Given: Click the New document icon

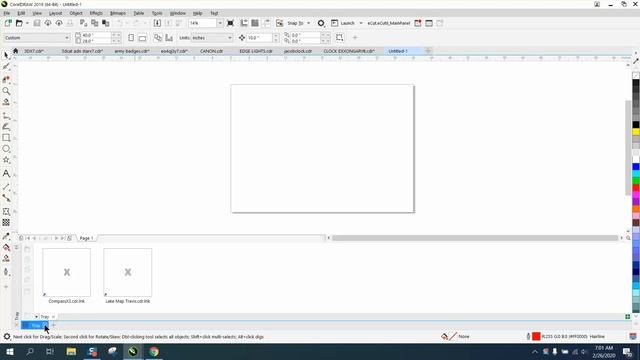Looking at the screenshot, I should pos(8,23).
